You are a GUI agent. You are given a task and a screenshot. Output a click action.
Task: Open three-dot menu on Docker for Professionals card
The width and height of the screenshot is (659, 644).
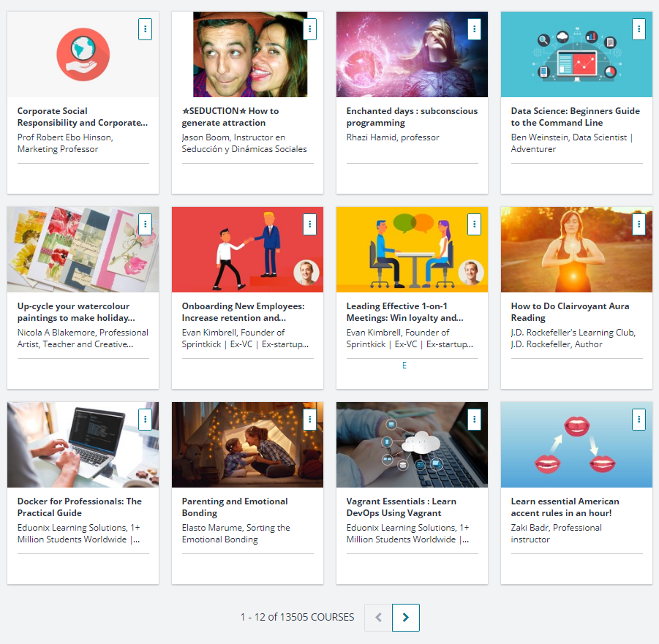(x=145, y=420)
